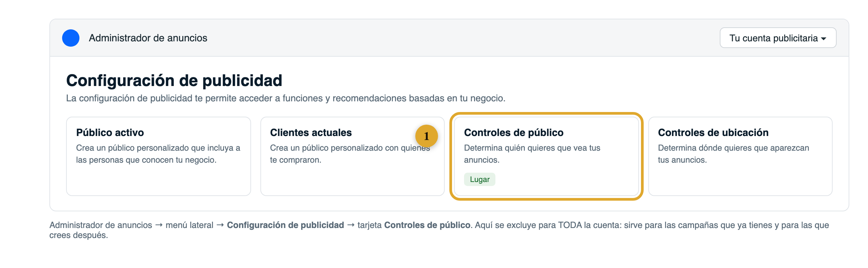This screenshot has width=868, height=268.
Task: Open the Clientes actuales card
Action: (x=352, y=156)
